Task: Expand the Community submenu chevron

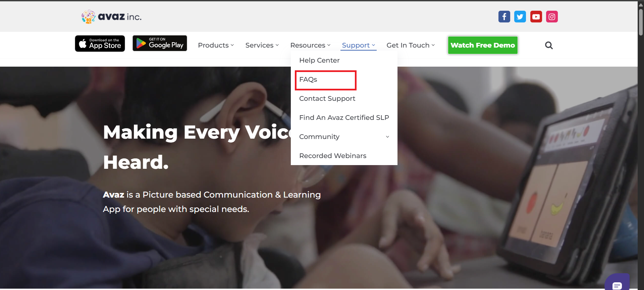Action: click(x=387, y=137)
